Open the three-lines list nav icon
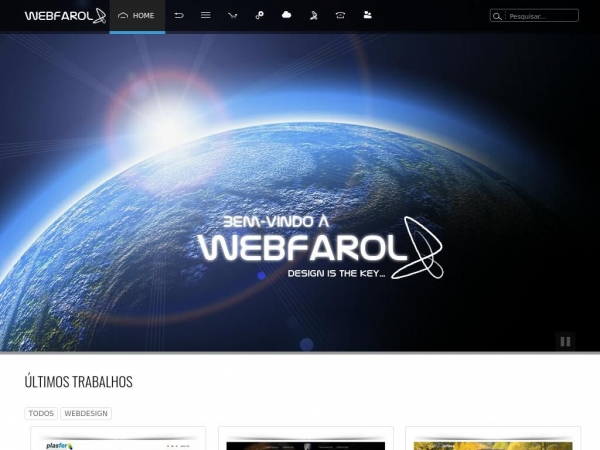600x450 pixels. (205, 15)
